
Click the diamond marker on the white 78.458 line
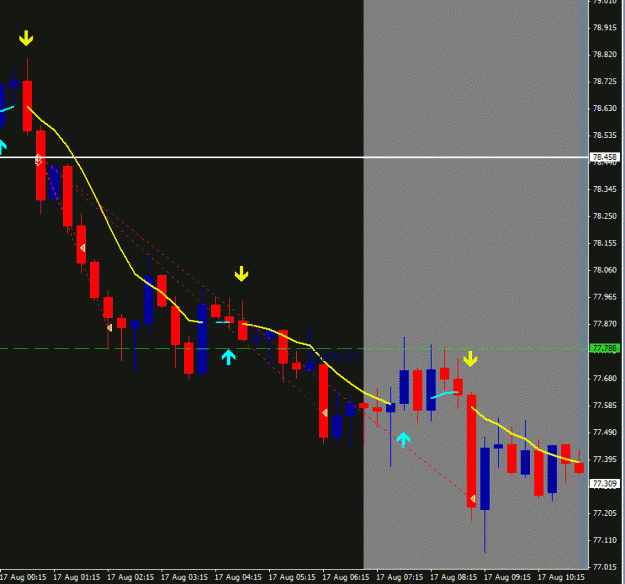[39, 160]
